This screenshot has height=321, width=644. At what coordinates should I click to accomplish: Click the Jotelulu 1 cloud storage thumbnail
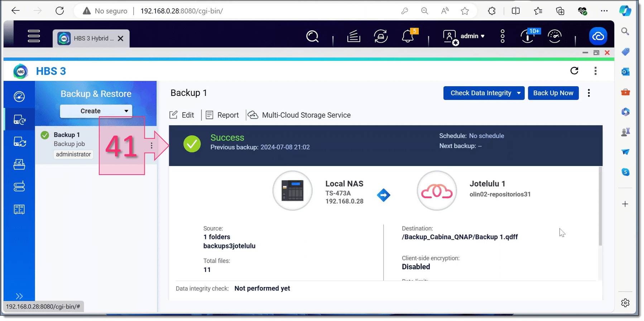point(437,190)
